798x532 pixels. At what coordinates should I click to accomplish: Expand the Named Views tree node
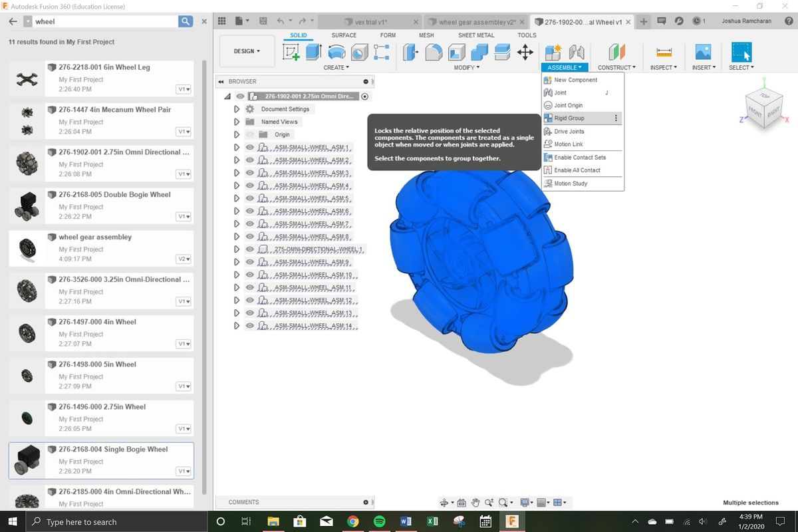(237, 122)
